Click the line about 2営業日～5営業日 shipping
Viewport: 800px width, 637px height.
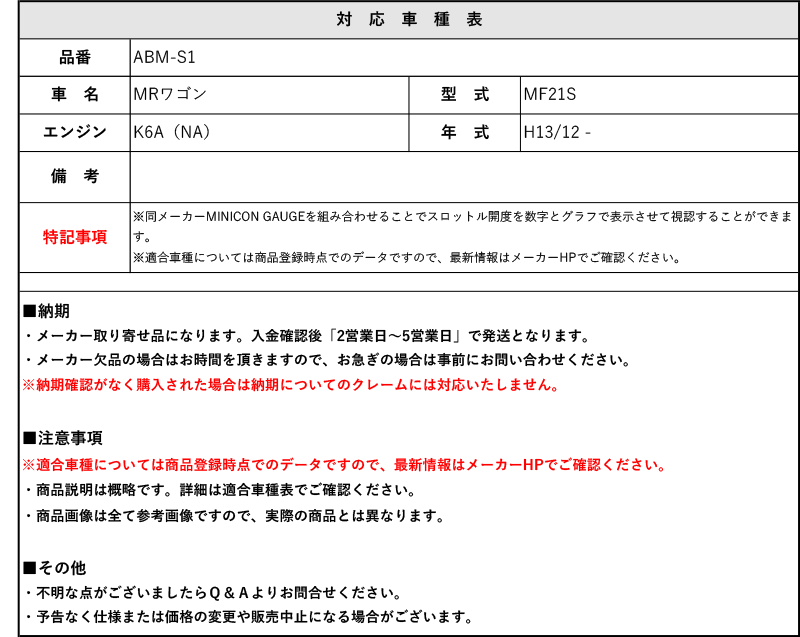(x=308, y=336)
